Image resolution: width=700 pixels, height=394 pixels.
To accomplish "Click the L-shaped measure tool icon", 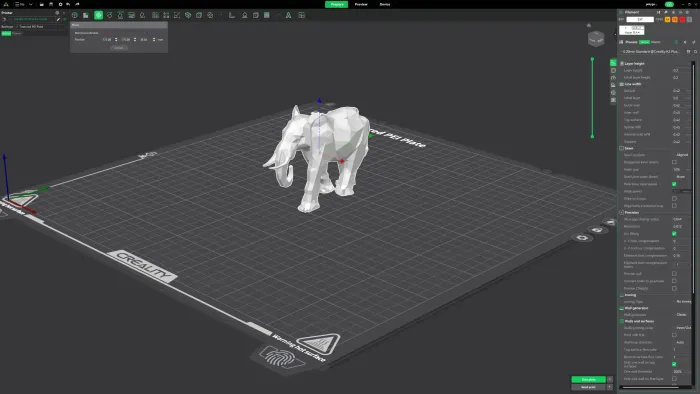I will click(x=232, y=15).
